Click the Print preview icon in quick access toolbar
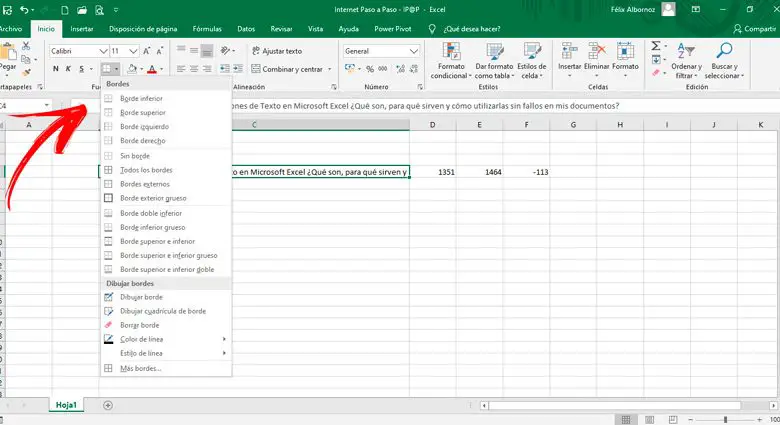The width and height of the screenshot is (780, 425). pos(99,9)
